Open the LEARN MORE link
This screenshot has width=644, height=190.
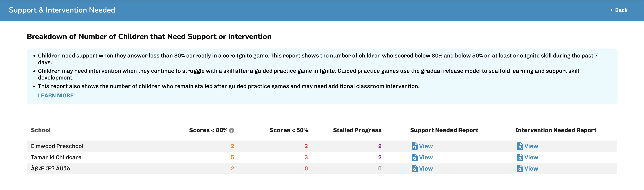click(56, 96)
